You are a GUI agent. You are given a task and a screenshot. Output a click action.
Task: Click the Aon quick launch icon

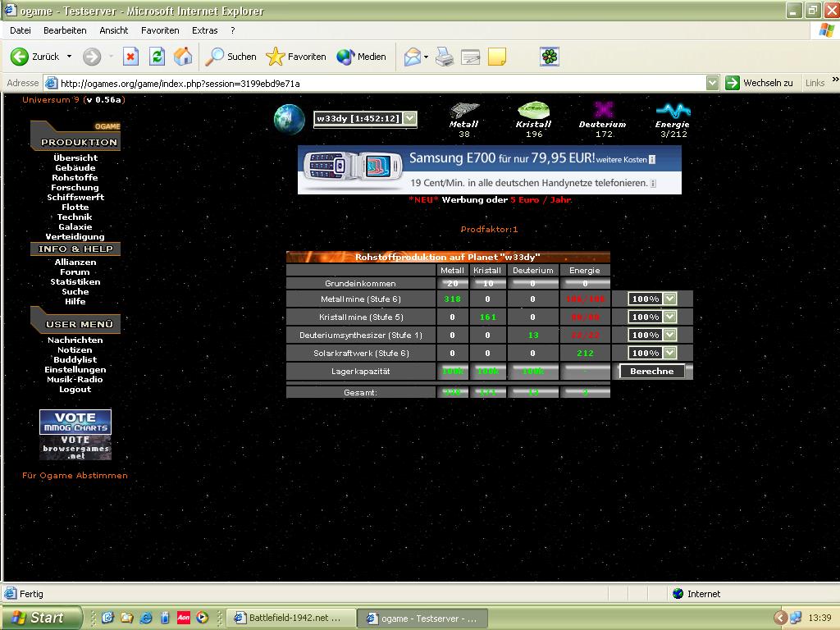(x=184, y=618)
